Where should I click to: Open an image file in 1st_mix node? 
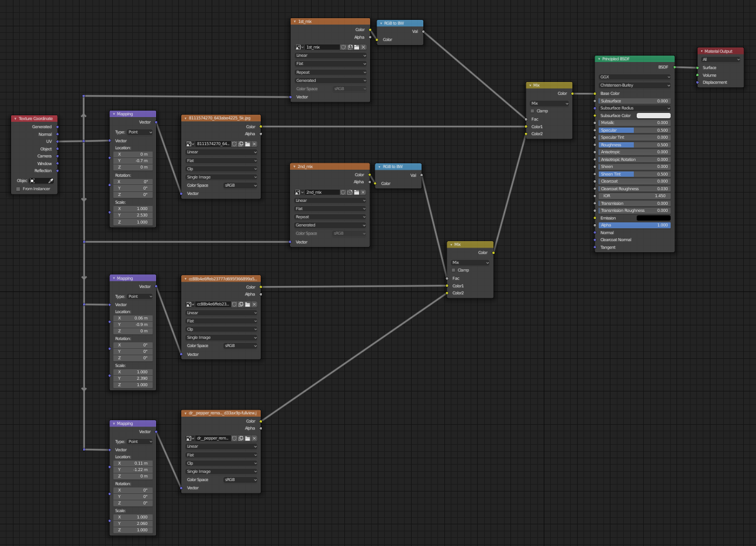click(356, 47)
